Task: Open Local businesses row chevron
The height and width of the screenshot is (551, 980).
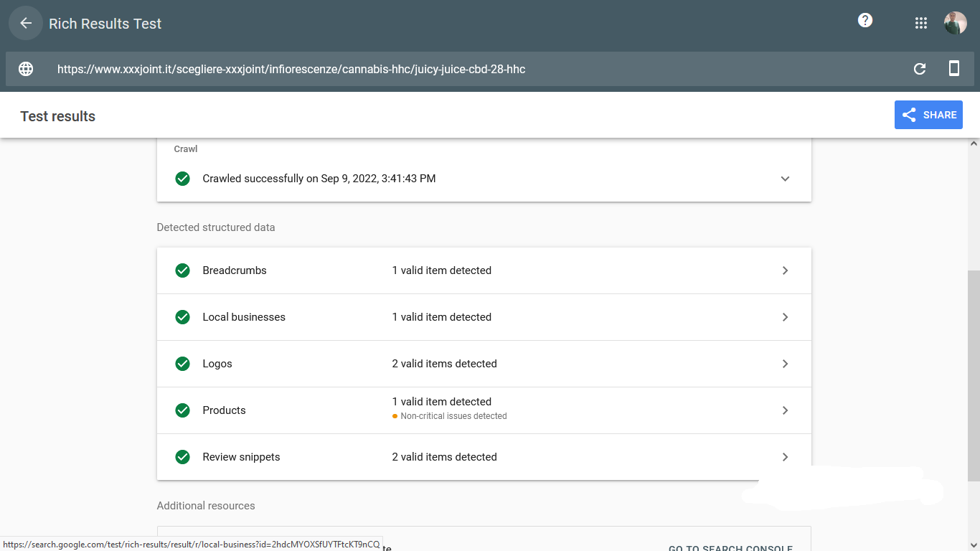Action: tap(785, 317)
